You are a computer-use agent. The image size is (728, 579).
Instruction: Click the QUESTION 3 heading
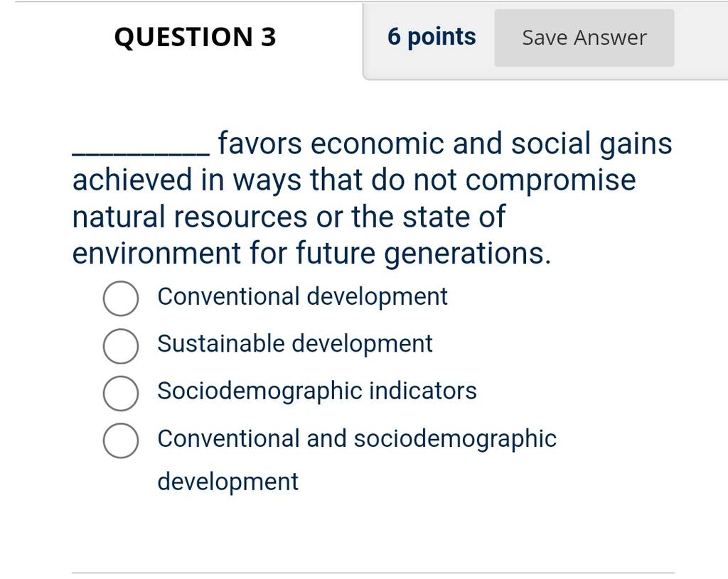pos(195,37)
